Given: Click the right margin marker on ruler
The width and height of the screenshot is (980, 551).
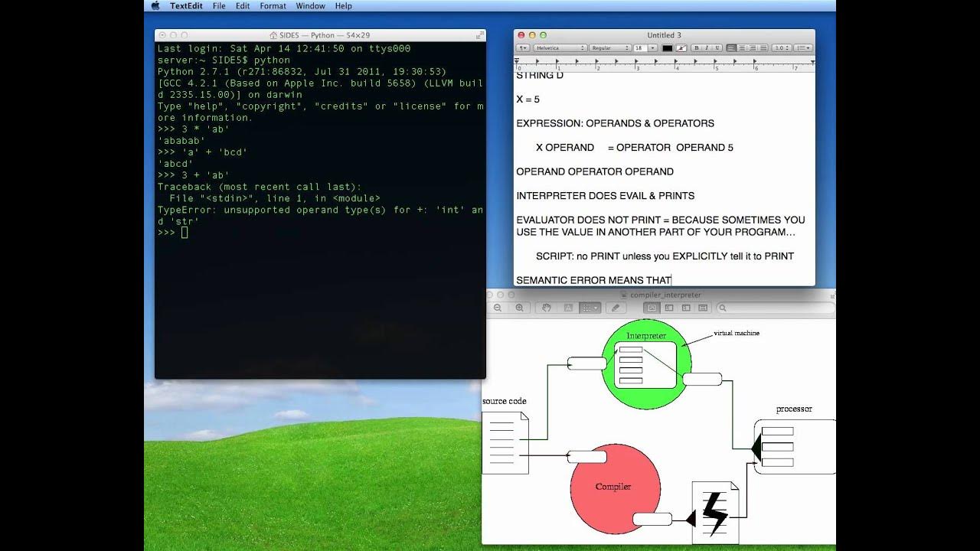Looking at the screenshot, I should (812, 62).
